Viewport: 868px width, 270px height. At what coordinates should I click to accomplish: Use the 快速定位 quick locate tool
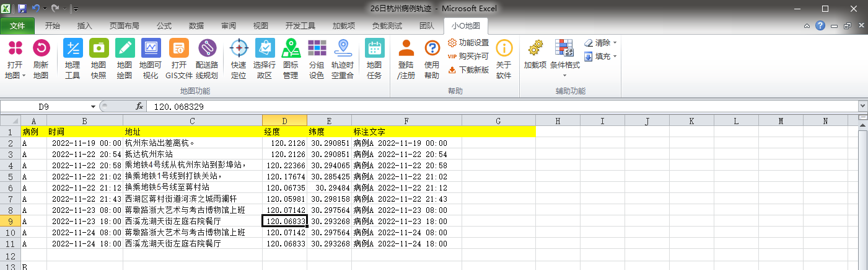[x=239, y=59]
